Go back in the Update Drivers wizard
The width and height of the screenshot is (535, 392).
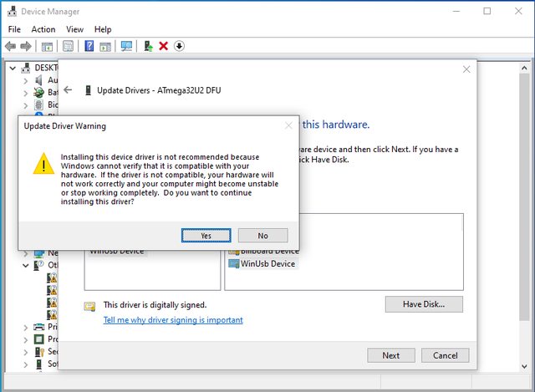[68, 90]
